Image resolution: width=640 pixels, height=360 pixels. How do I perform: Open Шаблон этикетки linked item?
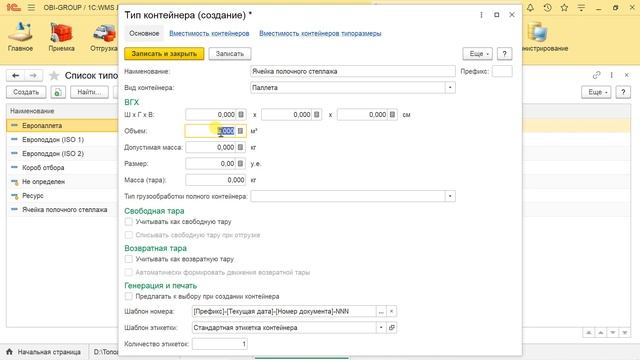point(391,328)
